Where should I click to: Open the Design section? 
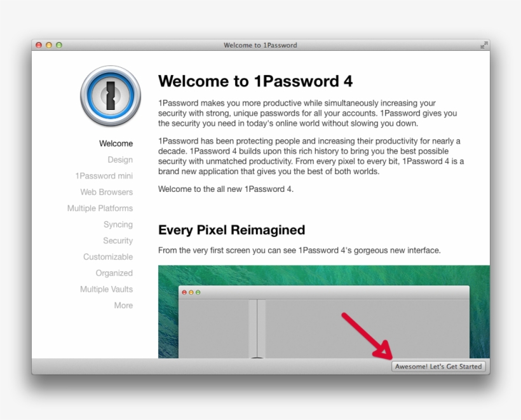pos(120,160)
